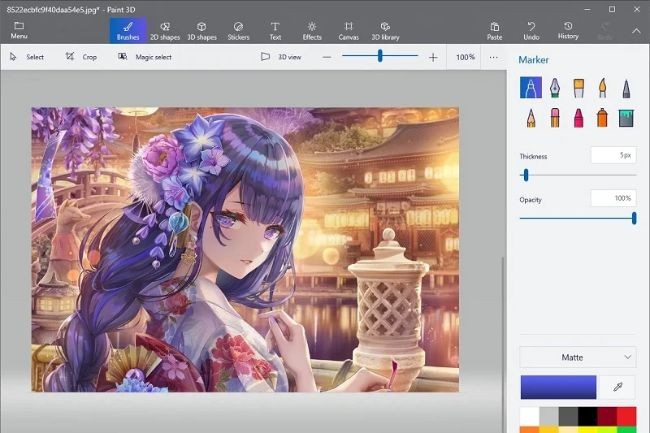Viewport: 650px width, 433px height.
Task: Click the Undo button
Action: pyautogui.click(x=531, y=30)
